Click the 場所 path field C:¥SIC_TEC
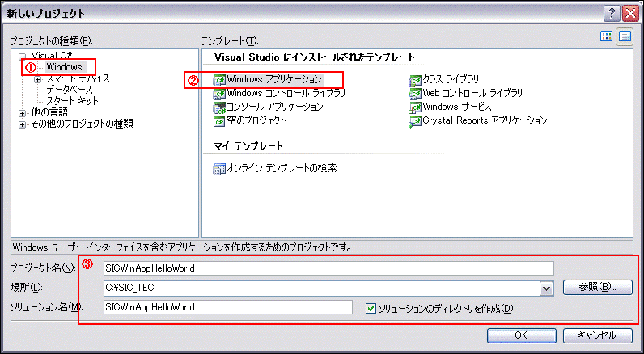 coord(321,288)
